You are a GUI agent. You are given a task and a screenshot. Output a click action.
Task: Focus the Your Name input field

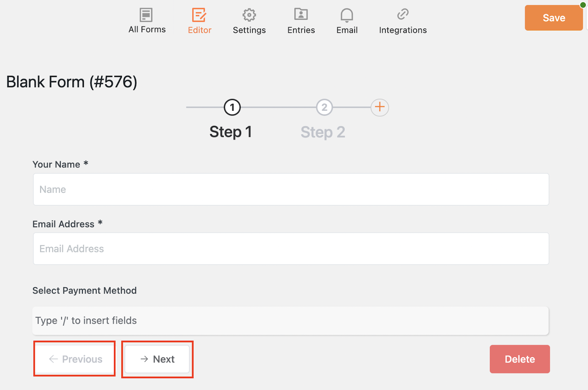tap(291, 189)
